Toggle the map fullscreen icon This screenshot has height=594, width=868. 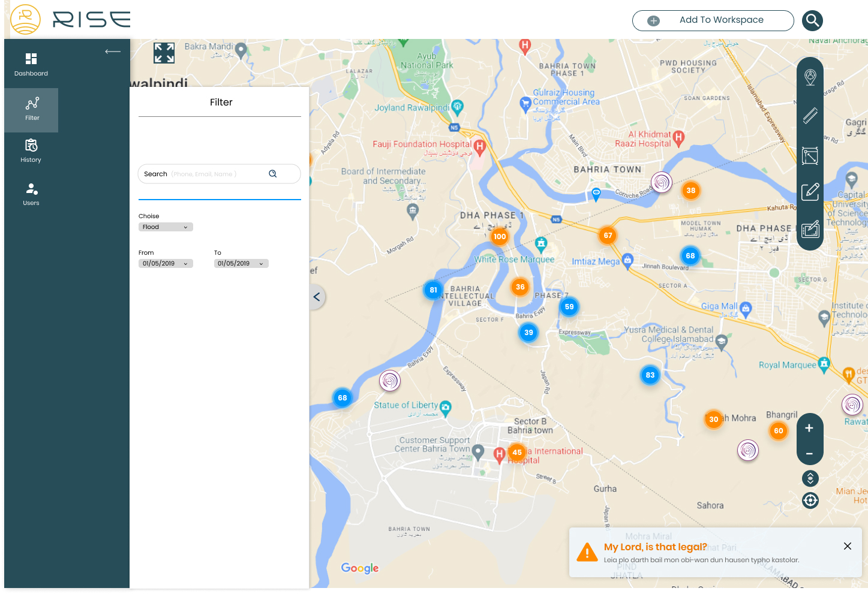click(x=164, y=53)
